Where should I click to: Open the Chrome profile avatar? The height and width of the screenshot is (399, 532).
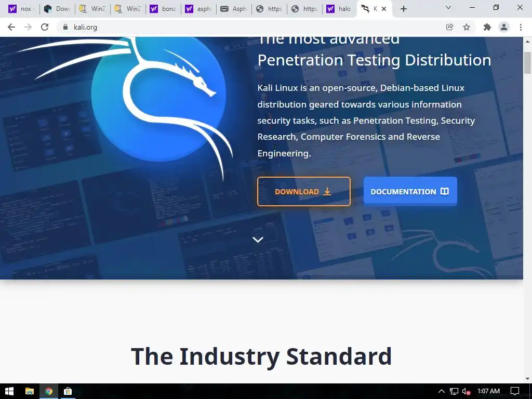504,27
